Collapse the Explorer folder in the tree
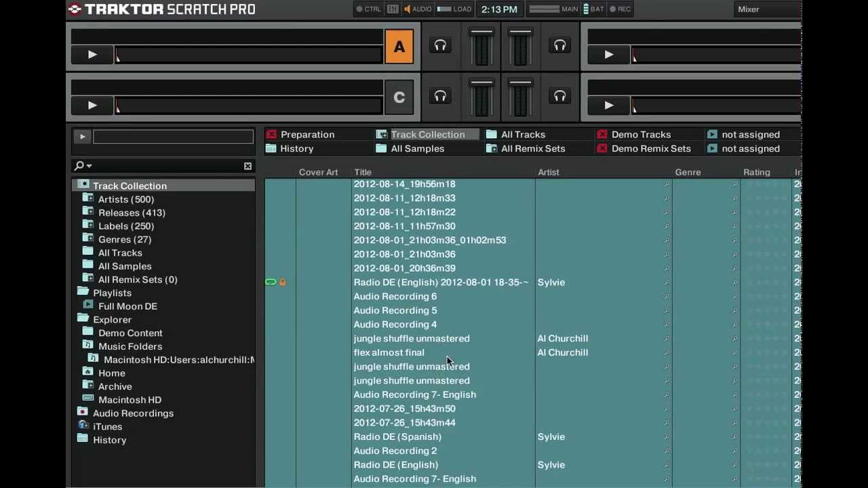This screenshot has width=868, height=488. pos(83,319)
